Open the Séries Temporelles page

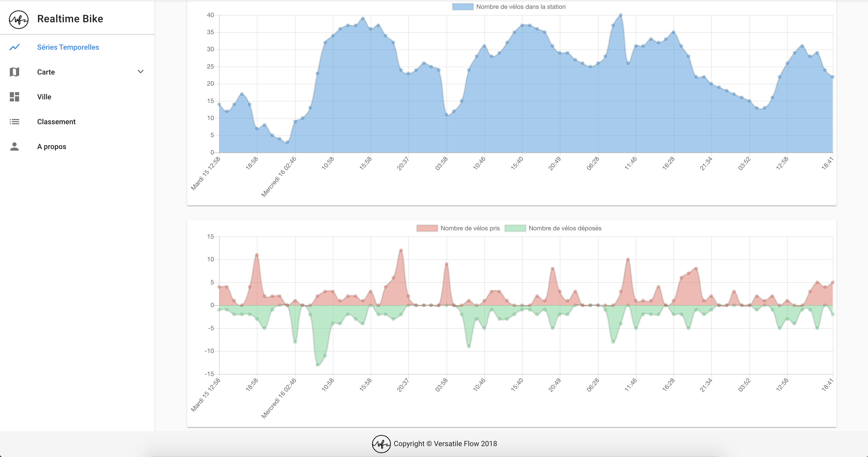[x=68, y=47]
